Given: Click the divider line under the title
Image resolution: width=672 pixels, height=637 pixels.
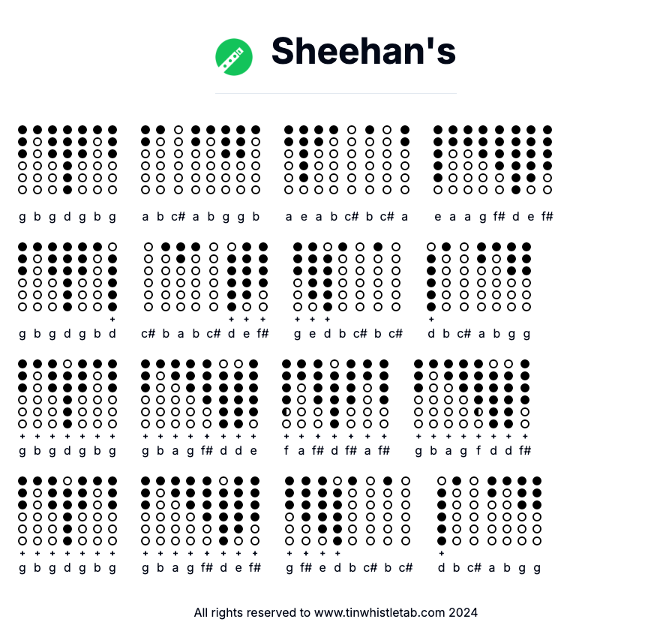Looking at the screenshot, I should [336, 94].
